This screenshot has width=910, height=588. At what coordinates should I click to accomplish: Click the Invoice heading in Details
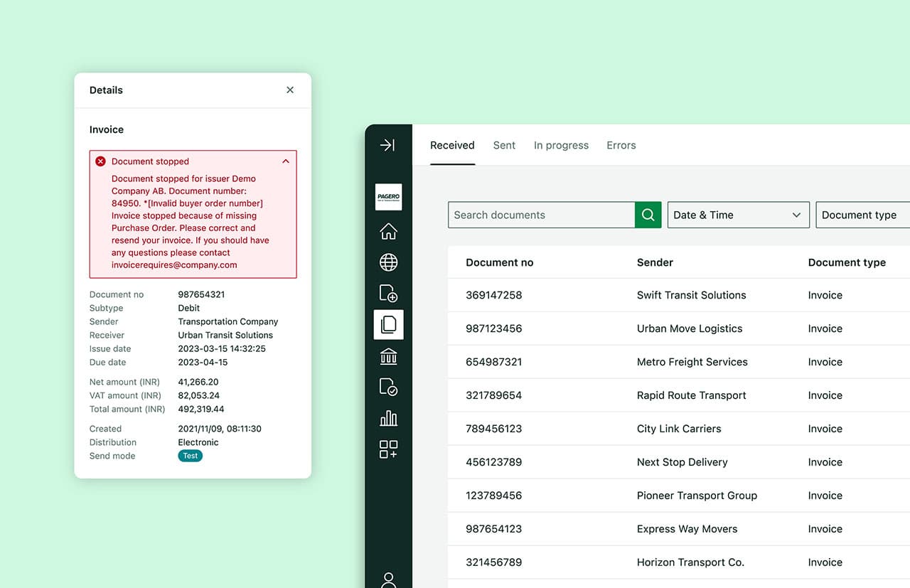[107, 129]
